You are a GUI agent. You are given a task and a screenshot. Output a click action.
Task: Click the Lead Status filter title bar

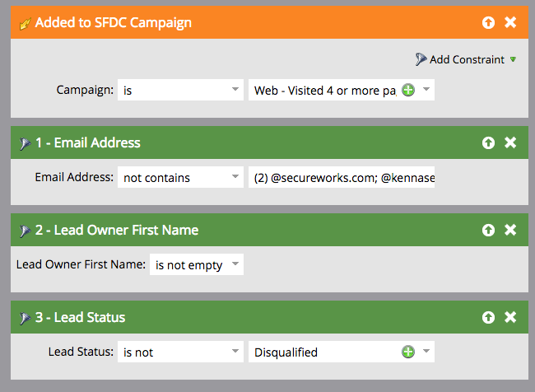(247, 317)
